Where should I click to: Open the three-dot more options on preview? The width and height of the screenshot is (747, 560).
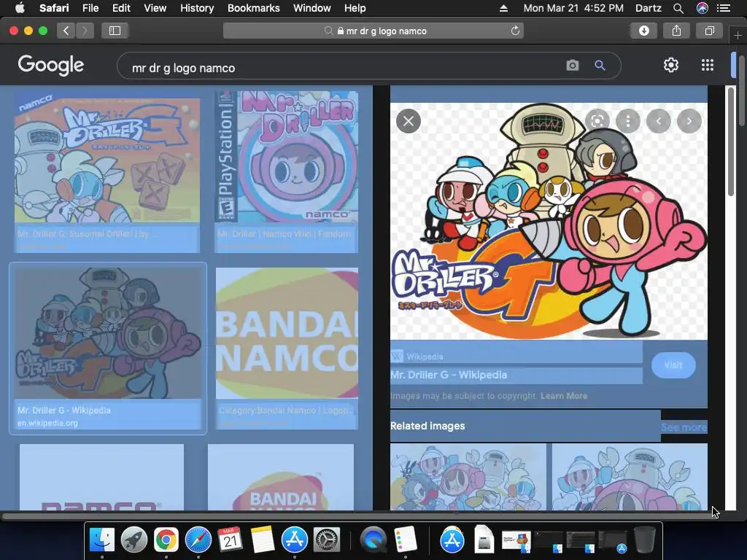[628, 121]
